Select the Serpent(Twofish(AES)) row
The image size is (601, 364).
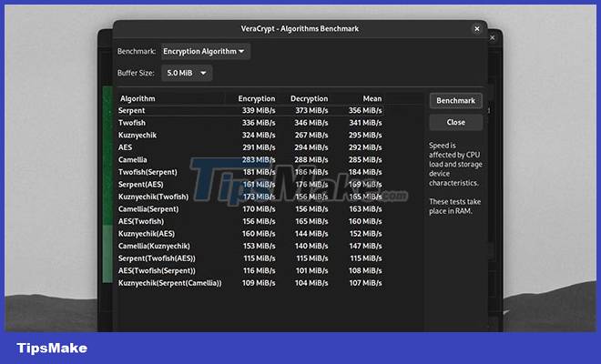pos(250,258)
